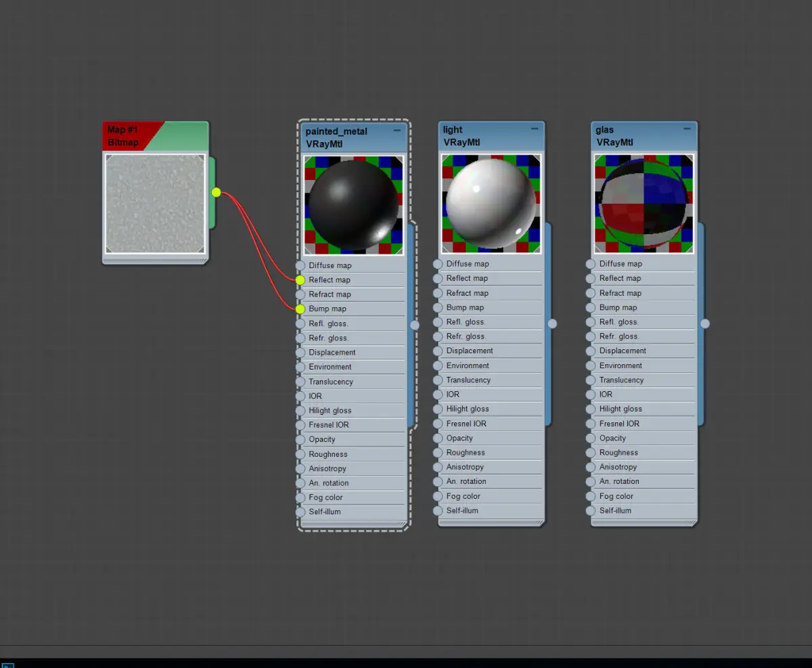
Task: Click 'Fog color' label on light node
Action: coord(463,496)
